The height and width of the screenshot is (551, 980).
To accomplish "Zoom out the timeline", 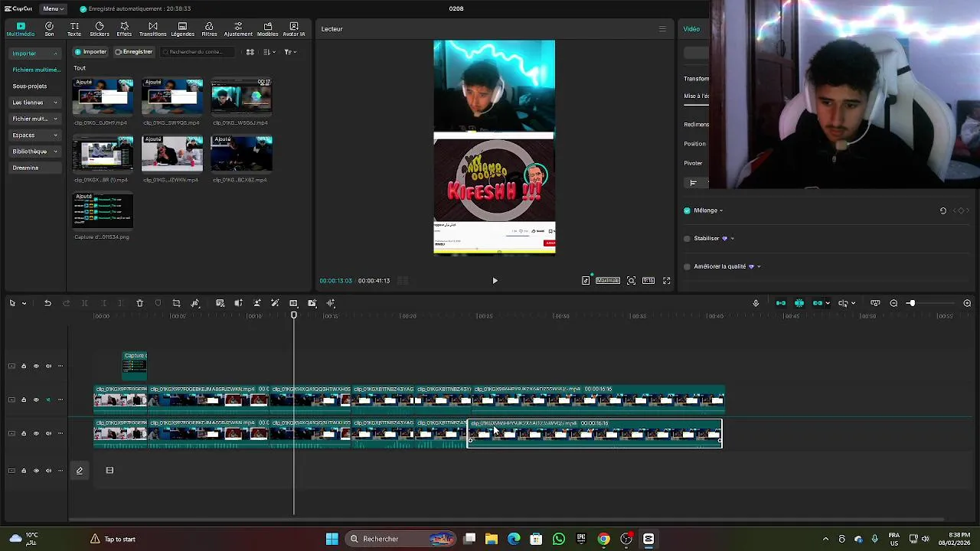I will click(893, 304).
